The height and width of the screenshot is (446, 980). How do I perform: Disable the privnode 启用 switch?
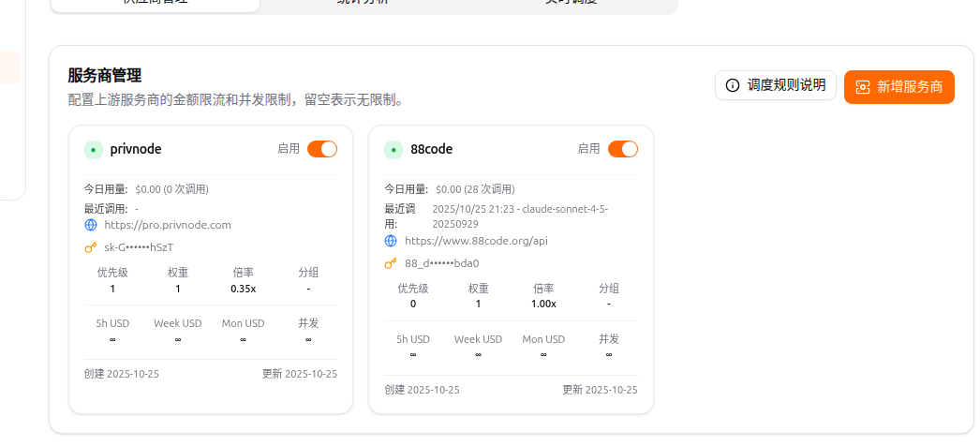click(322, 149)
